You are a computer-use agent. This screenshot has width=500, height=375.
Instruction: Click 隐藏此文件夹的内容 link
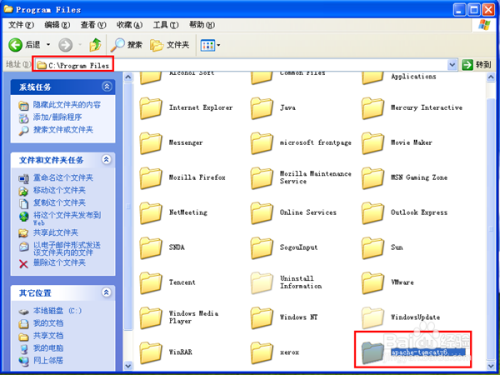(67, 105)
